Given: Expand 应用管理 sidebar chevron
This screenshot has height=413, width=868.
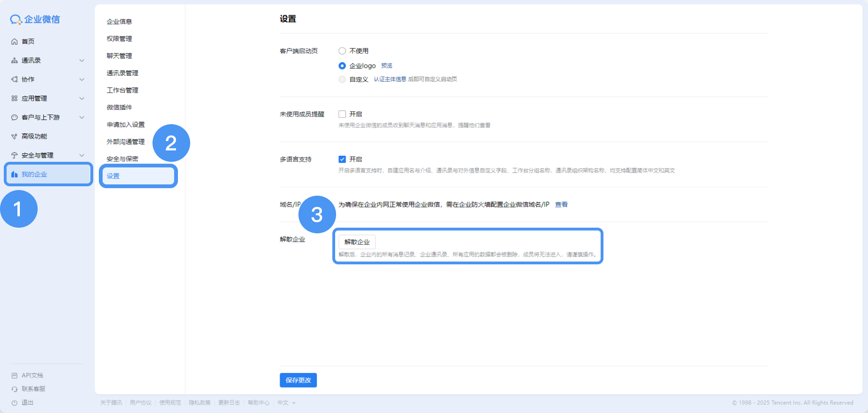Looking at the screenshot, I should (82, 98).
